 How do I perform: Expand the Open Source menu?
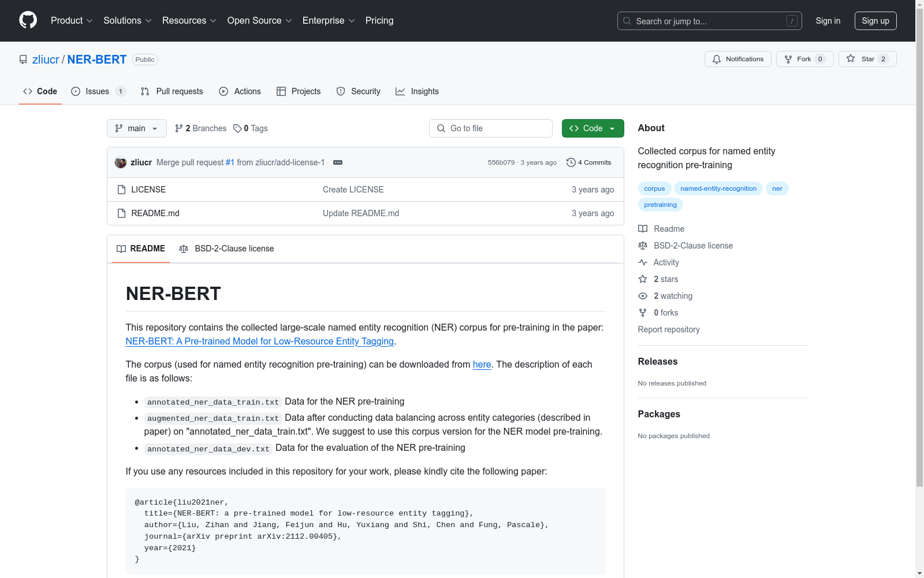pyautogui.click(x=260, y=21)
